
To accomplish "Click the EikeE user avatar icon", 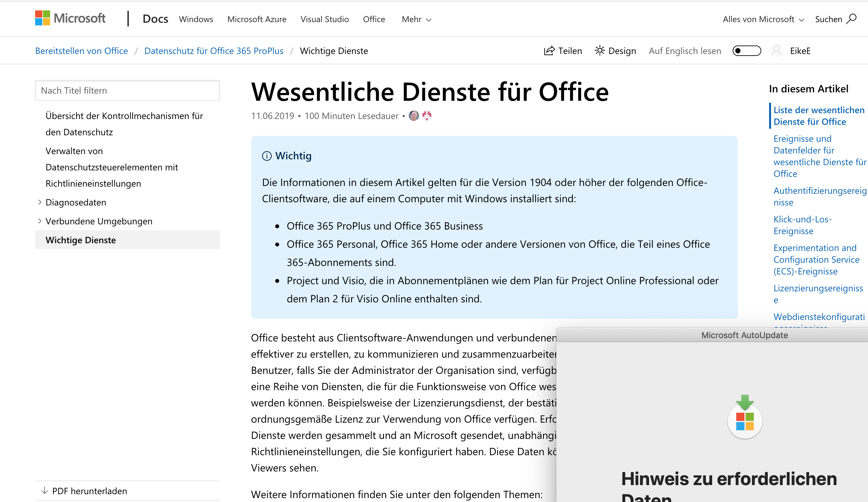I will tap(776, 51).
